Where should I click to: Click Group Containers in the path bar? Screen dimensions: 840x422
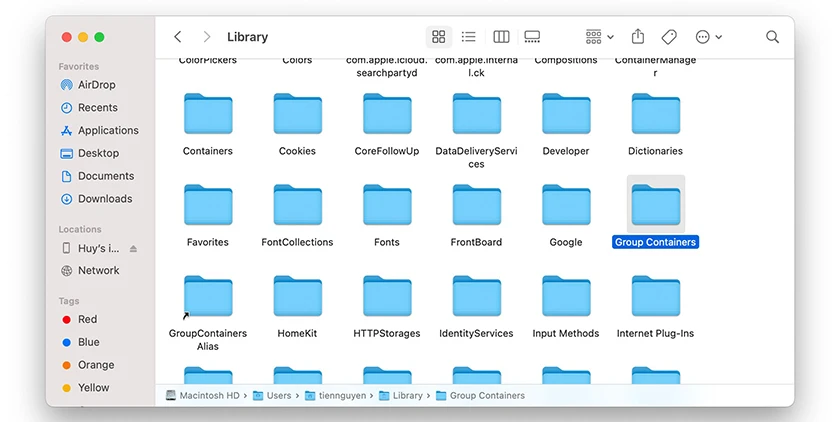(481, 396)
